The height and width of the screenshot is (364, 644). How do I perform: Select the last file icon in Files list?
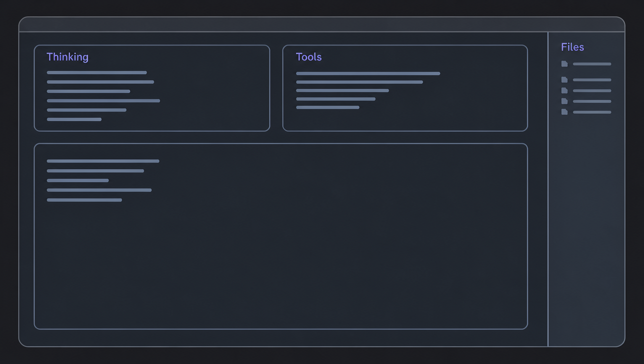coord(564,112)
